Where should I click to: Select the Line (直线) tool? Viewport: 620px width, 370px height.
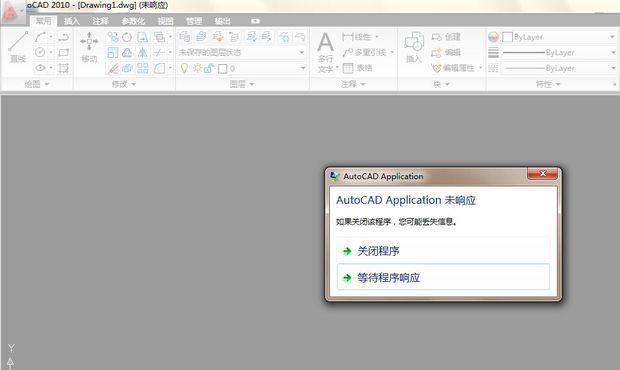point(18,47)
